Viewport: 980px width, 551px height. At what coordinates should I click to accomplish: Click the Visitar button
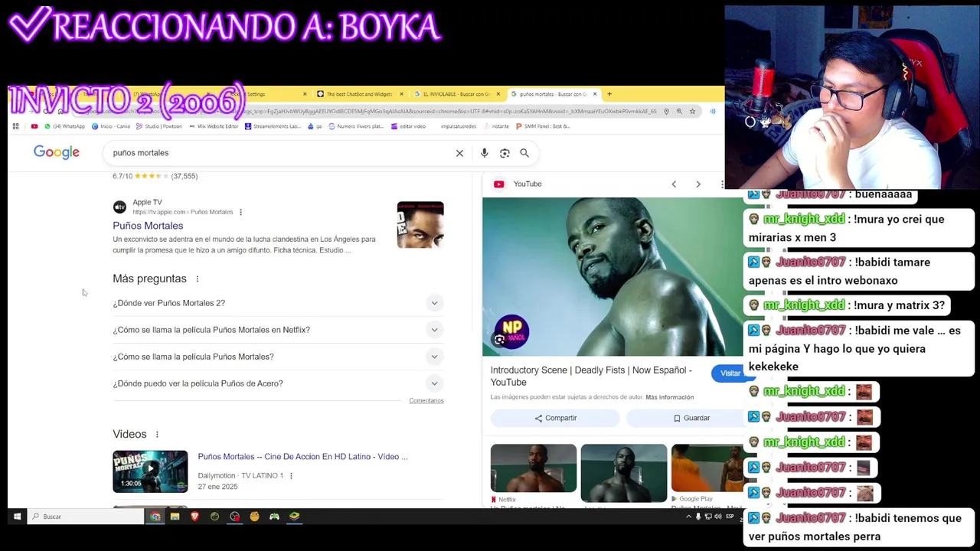(x=730, y=373)
